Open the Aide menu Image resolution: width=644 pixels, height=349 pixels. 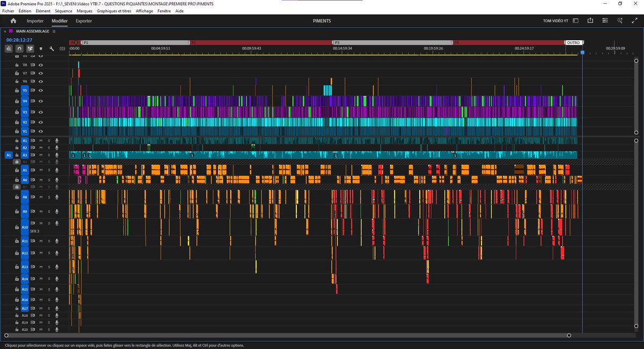[179, 11]
